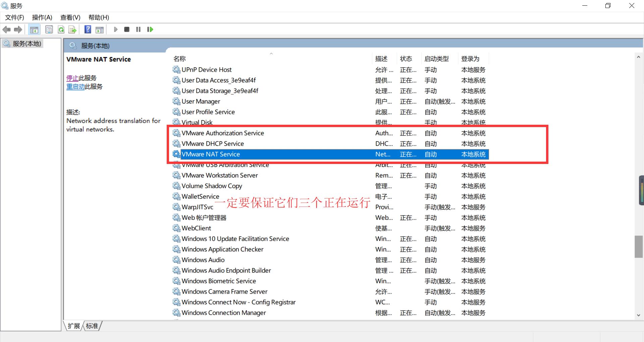Click the Services app icon in title bar
This screenshot has width=644, height=342.
click(5, 6)
